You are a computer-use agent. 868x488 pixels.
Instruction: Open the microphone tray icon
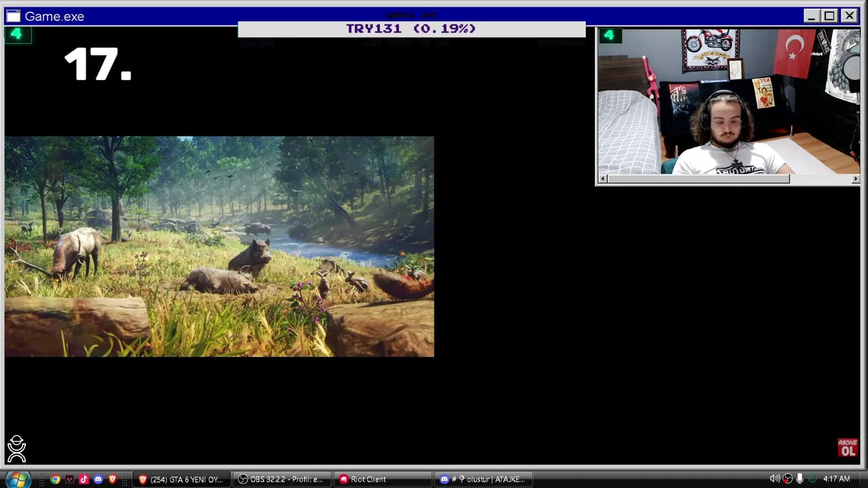[x=800, y=479]
